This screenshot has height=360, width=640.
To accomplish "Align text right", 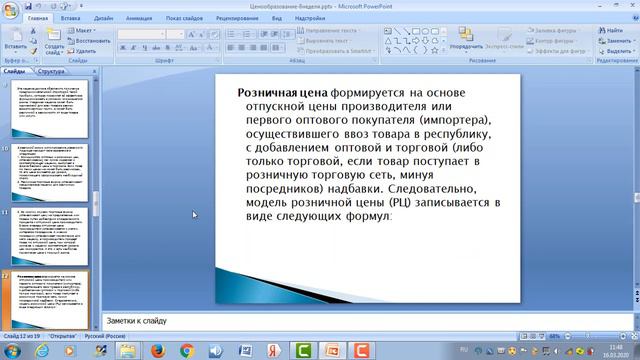I will pos(253,48).
